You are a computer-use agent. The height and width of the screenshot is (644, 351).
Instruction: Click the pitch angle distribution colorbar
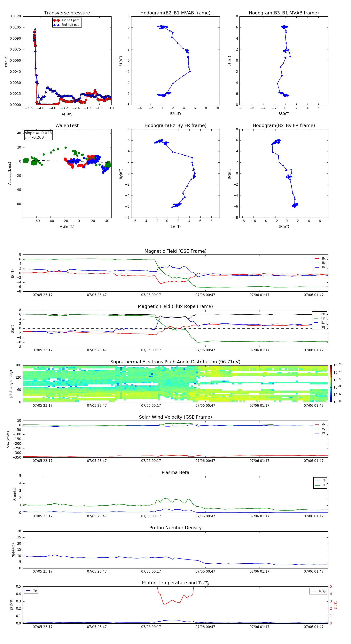(x=331, y=384)
